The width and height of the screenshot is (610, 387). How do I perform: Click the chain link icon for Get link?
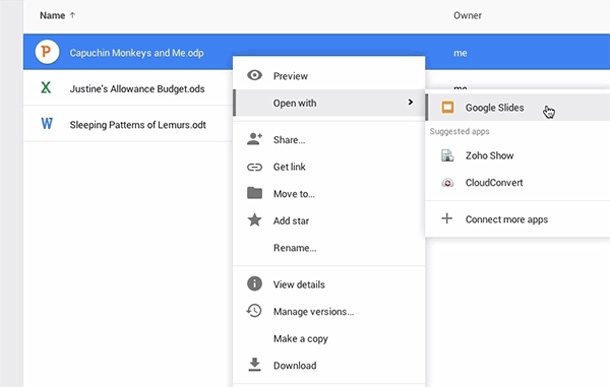pos(254,167)
